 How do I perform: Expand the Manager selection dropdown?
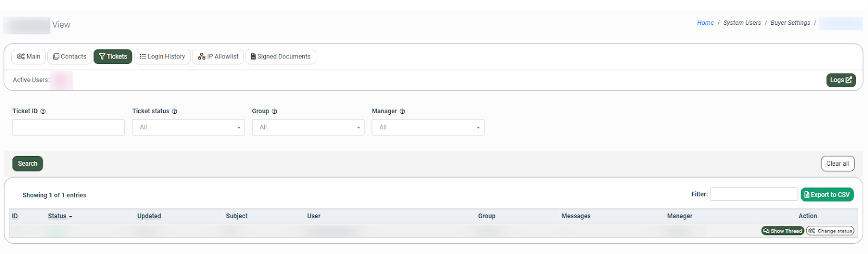428,127
